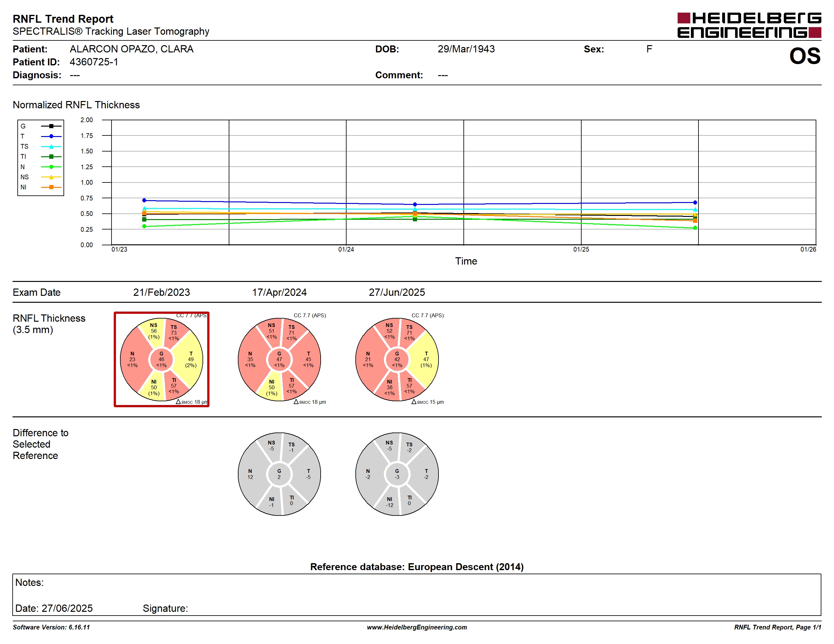Click the blue T legend marker

click(51, 136)
